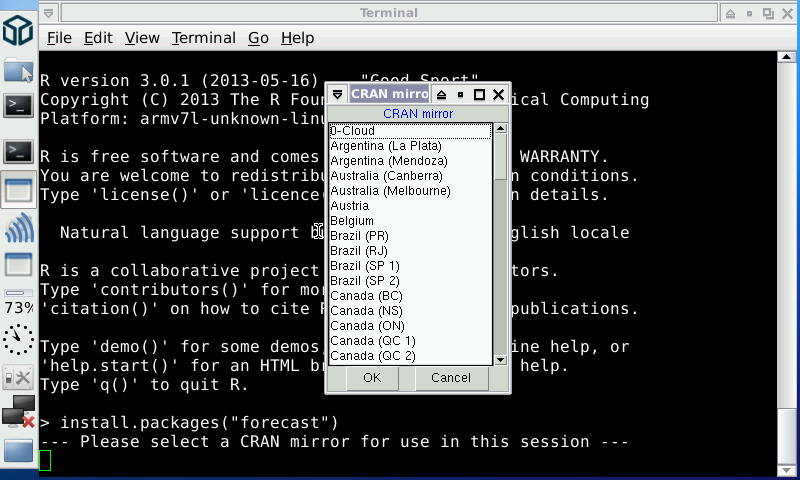Click the green terminal cursor block
Screen dimensions: 800x480
click(45, 461)
